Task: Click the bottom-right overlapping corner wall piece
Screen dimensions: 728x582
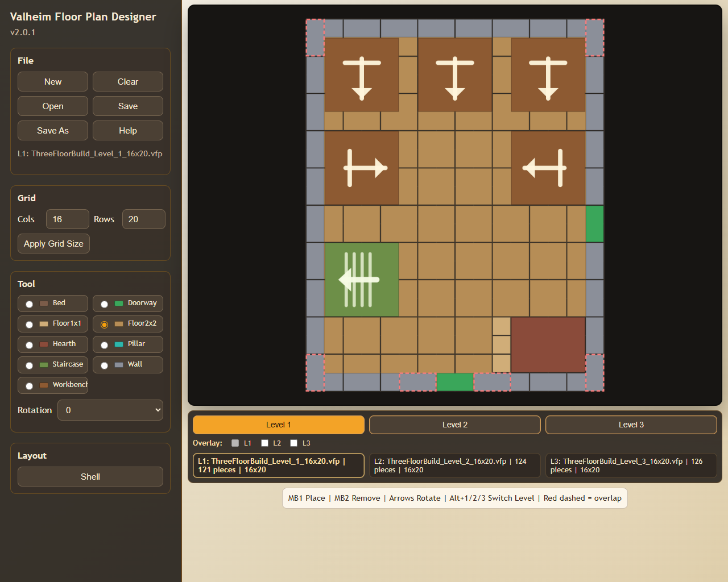Action: tap(595, 373)
